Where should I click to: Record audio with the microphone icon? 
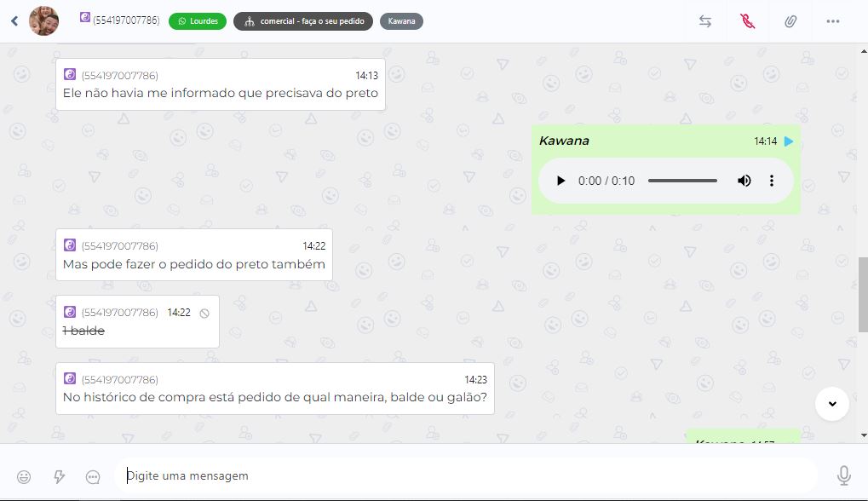click(843, 475)
